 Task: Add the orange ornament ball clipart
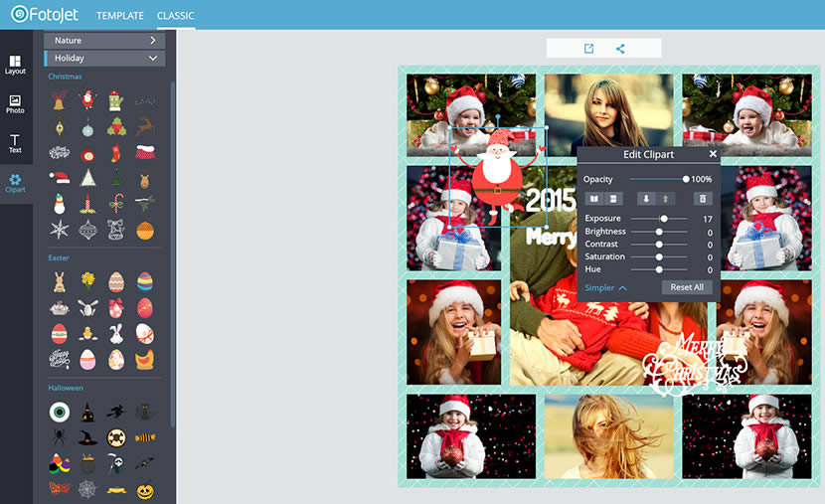(x=145, y=231)
